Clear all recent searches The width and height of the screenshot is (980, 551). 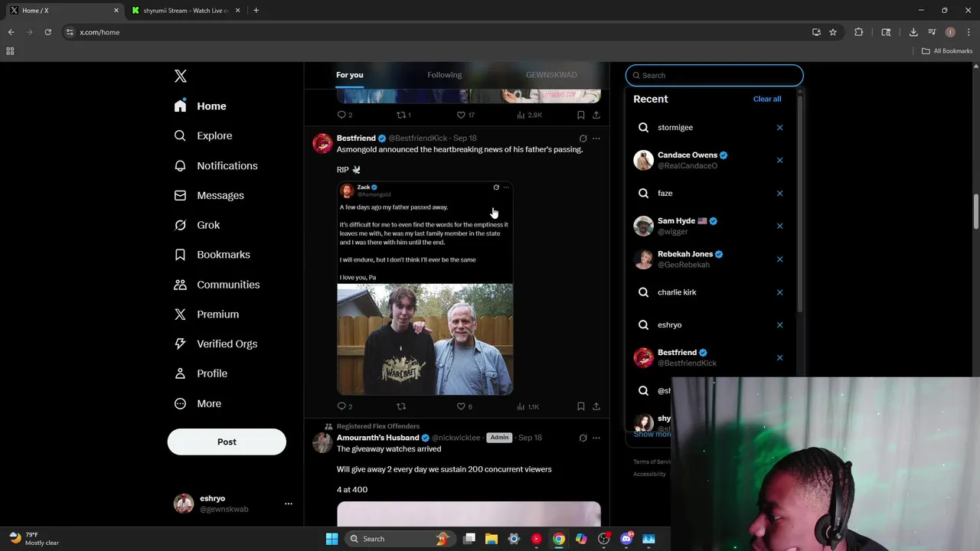(767, 99)
